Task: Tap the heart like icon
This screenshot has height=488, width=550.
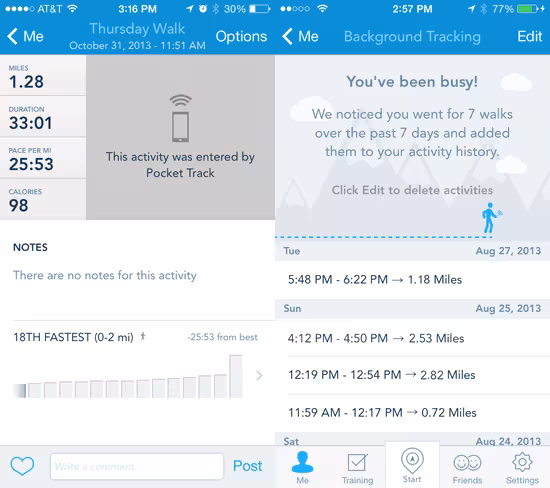Action: [x=22, y=466]
